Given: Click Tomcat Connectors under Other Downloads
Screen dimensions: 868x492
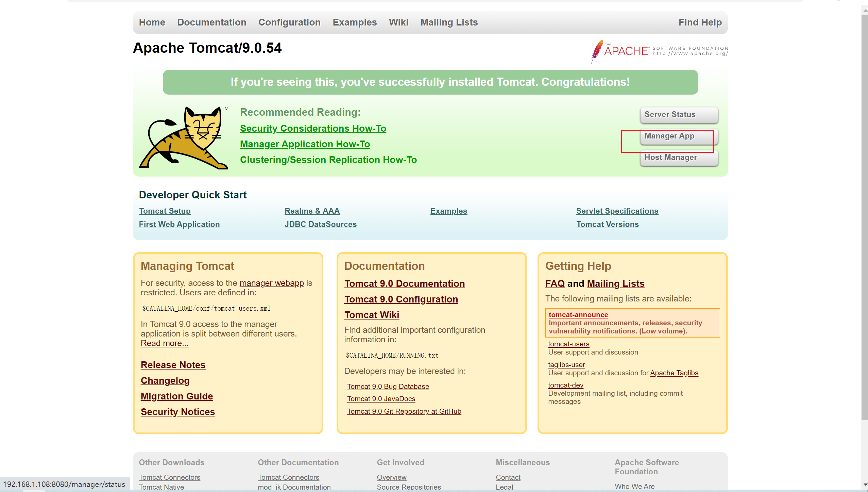Looking at the screenshot, I should [169, 477].
